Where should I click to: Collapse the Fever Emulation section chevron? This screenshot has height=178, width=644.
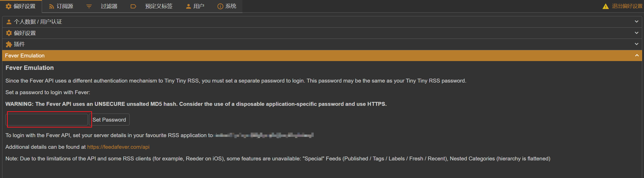637,56
